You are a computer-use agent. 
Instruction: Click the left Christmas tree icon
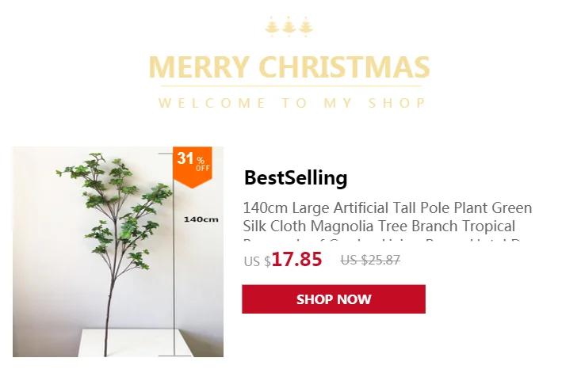[272, 27]
